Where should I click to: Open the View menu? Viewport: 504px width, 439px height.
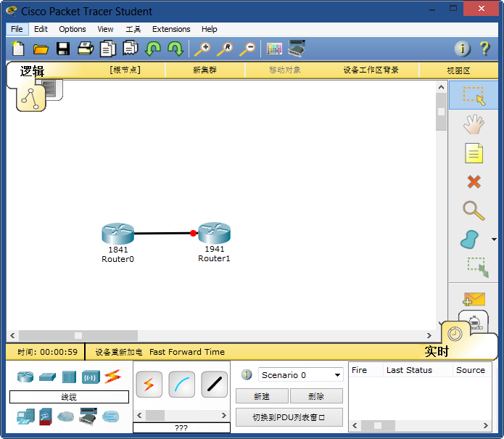(x=105, y=29)
